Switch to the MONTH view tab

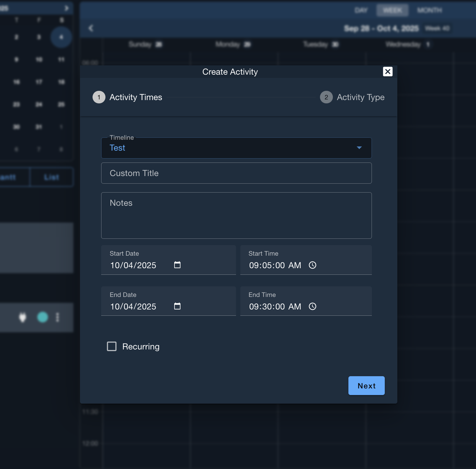click(429, 10)
